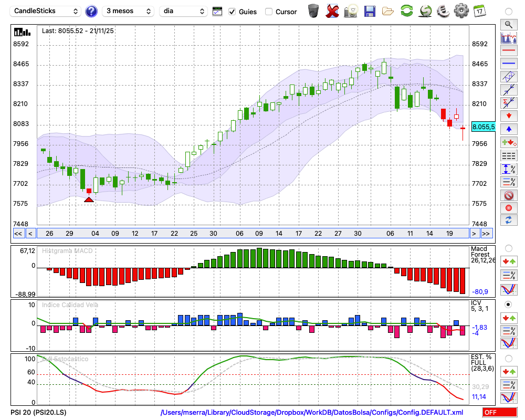
Task: Click the bar chart icon at chart top-left
Action: point(22,32)
